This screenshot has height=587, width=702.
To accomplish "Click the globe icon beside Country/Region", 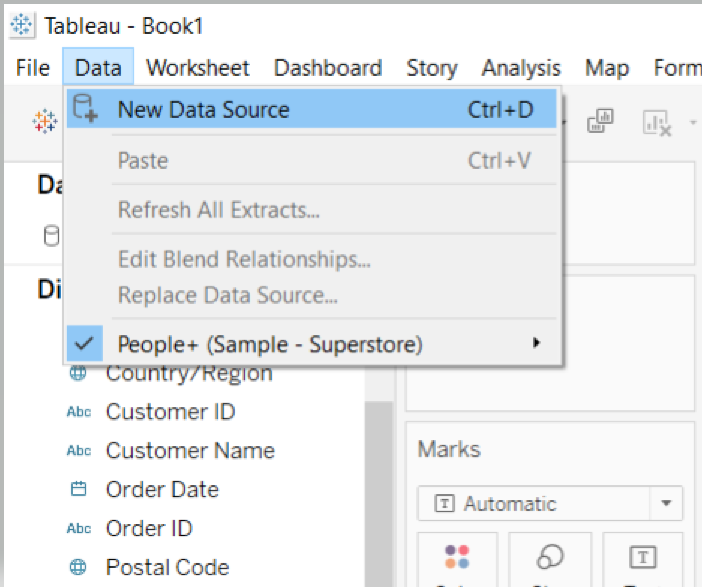I will (x=78, y=373).
